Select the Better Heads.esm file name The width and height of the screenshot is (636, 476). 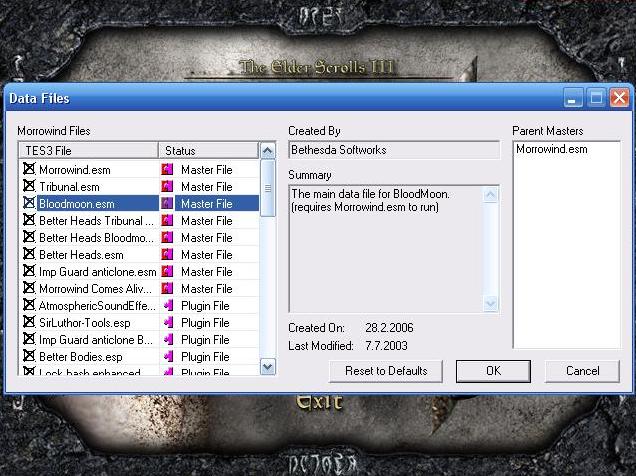coord(81,255)
